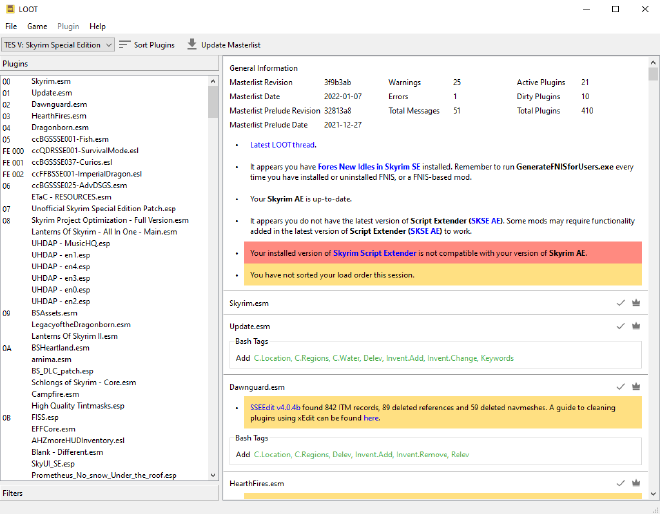Click the crown icon on HearthFires.esm card
660x514 pixels.
(x=635, y=484)
